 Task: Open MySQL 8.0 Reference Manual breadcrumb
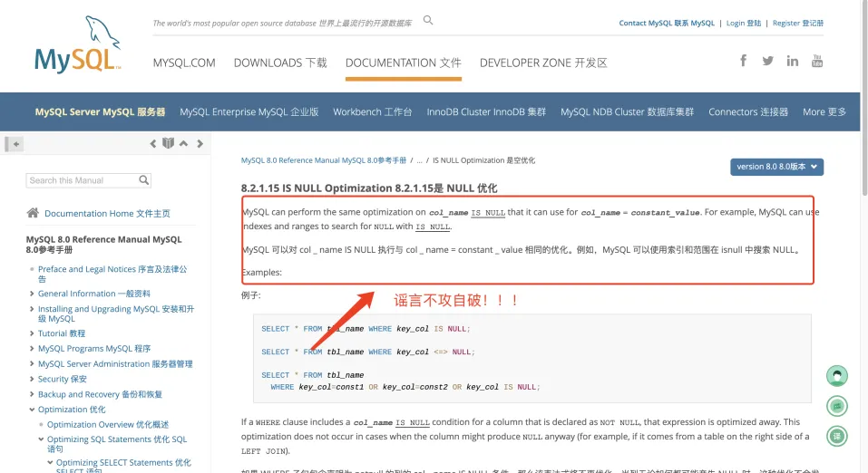tap(323, 160)
